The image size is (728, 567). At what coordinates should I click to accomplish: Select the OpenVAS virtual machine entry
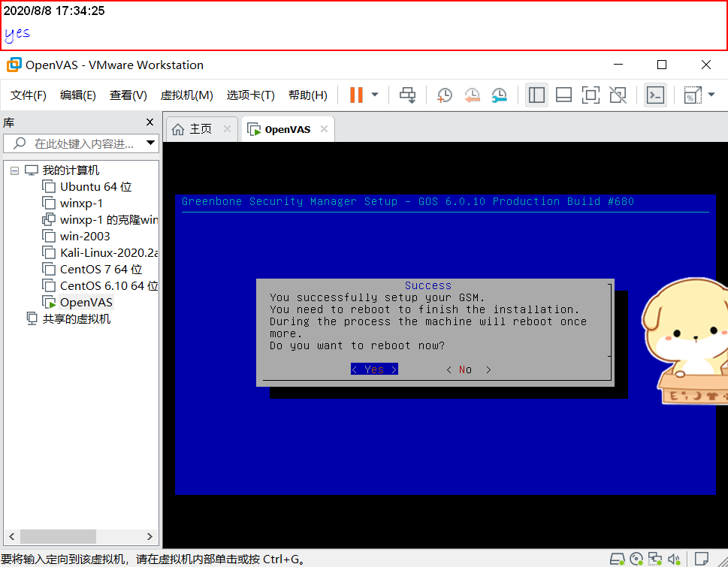(x=86, y=303)
